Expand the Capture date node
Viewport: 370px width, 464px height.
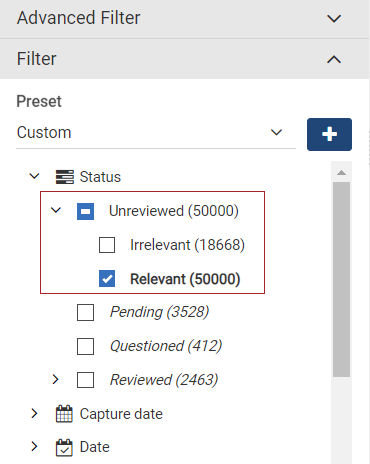point(34,413)
